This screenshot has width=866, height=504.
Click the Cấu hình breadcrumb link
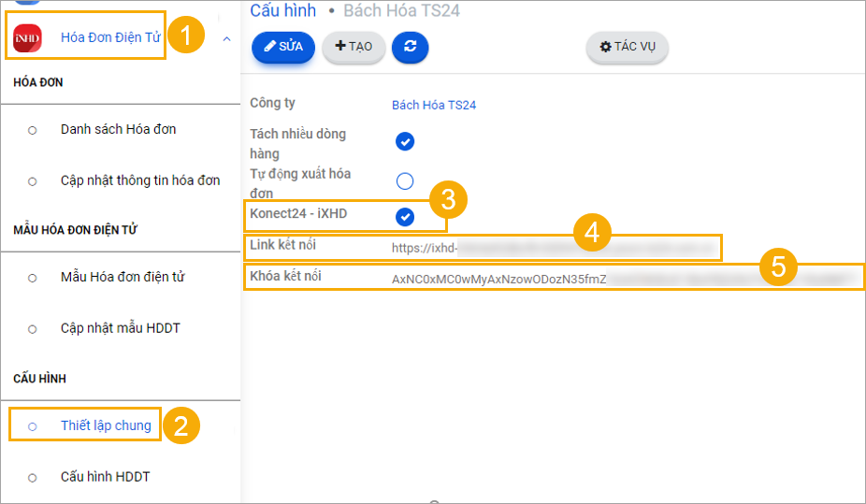[x=282, y=10]
